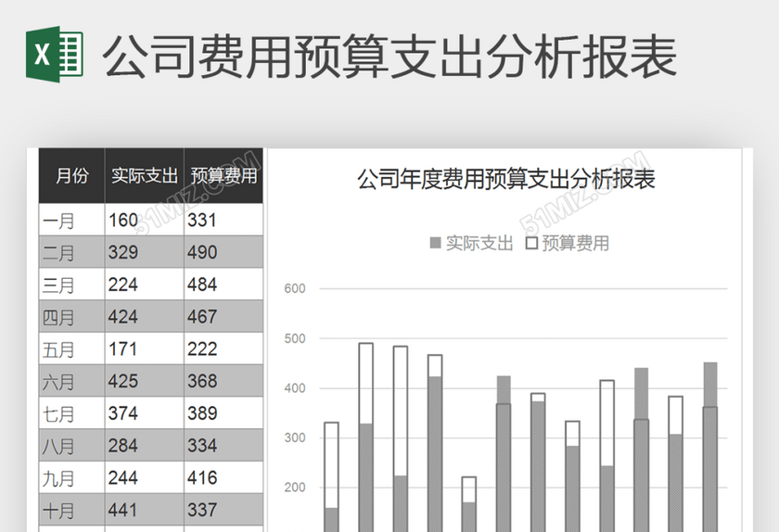Select cell value 424 for 四月
This screenshot has width=779, height=532.
coord(123,316)
